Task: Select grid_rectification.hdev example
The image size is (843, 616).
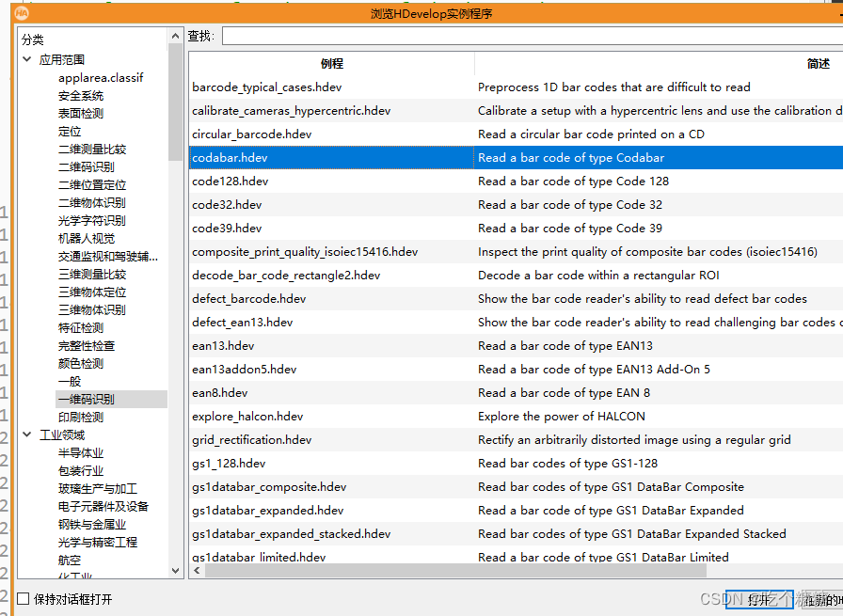Action: (x=251, y=440)
